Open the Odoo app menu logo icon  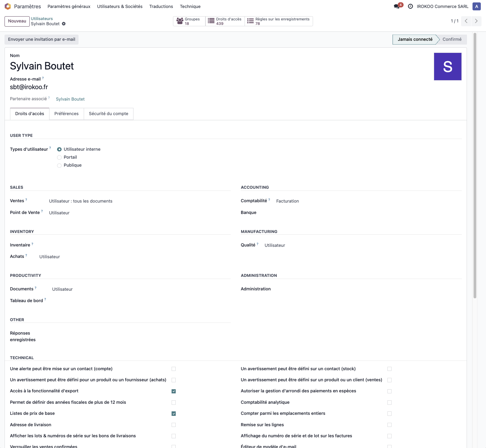(8, 6)
